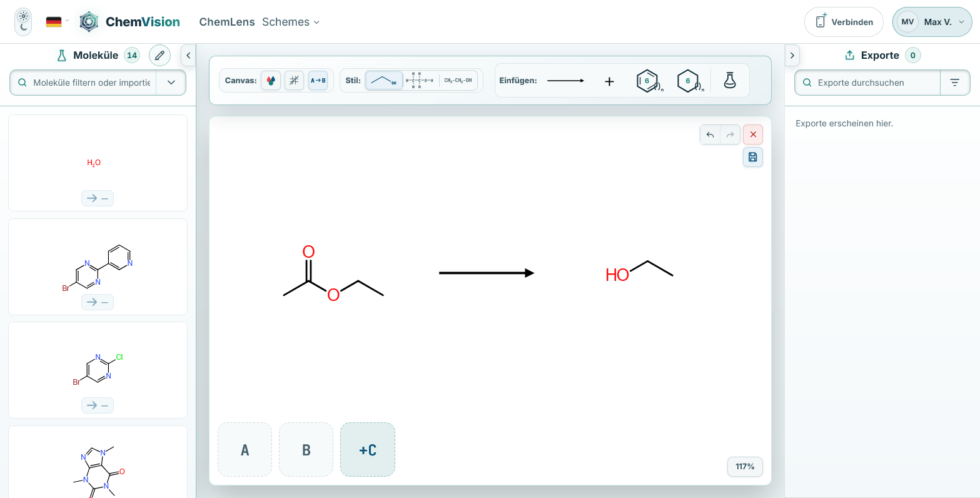Insert a reaction arrow

[565, 81]
